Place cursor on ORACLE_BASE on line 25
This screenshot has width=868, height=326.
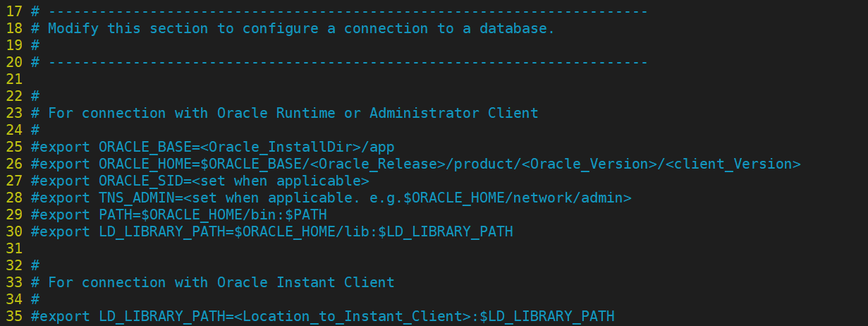[145, 147]
